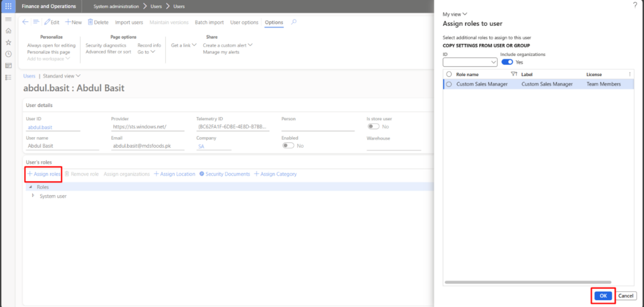Click Batch import
Screen dimensions: 644x307
[x=209, y=22]
